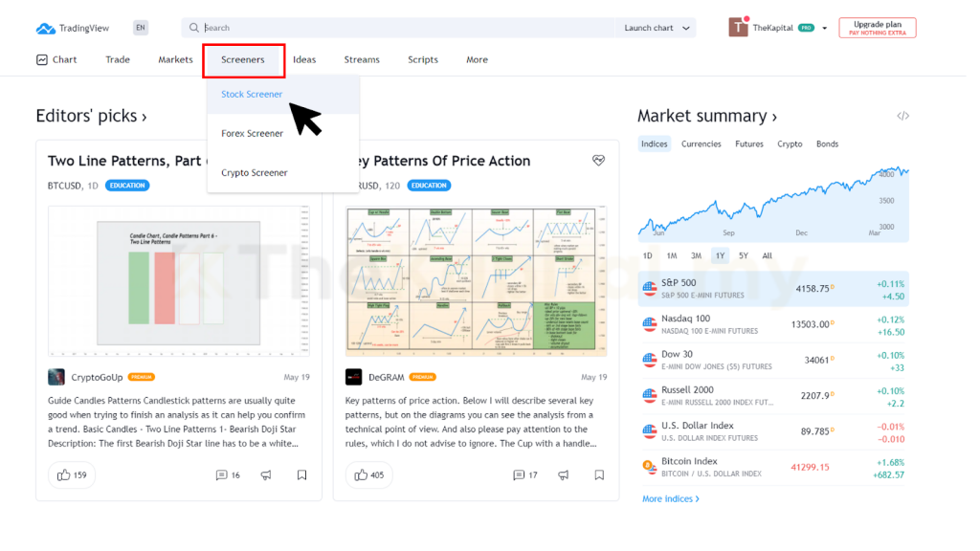Click the heart badge on Key Patterns card
The width and height of the screenshot is (980, 551).
pyautogui.click(x=598, y=161)
